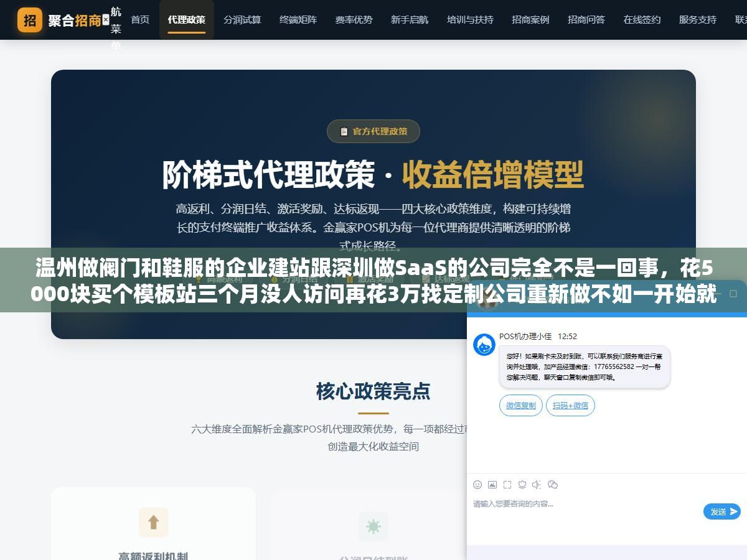Screen dimensions: 747x560
Task: Click the screenshot capture icon in chat
Action: coord(507,485)
